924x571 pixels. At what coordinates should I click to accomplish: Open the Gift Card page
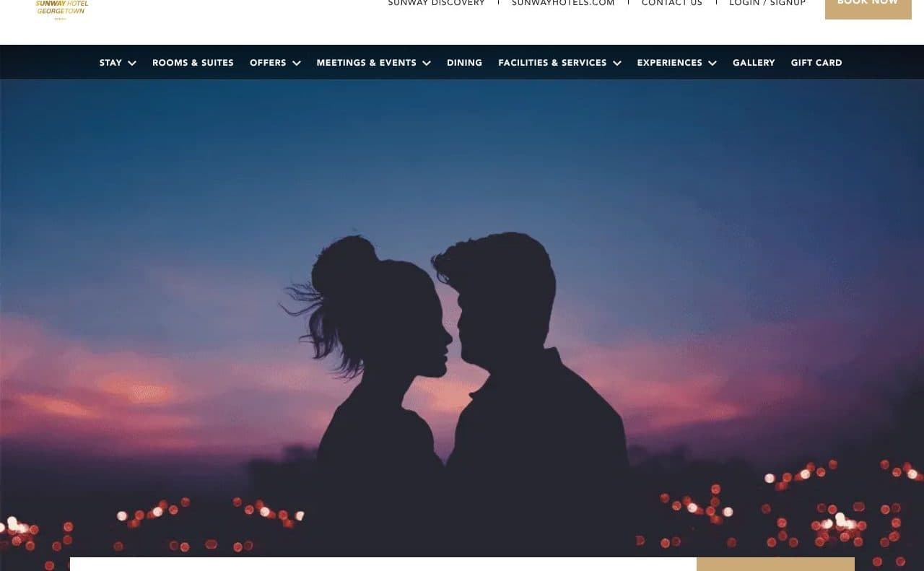point(816,63)
